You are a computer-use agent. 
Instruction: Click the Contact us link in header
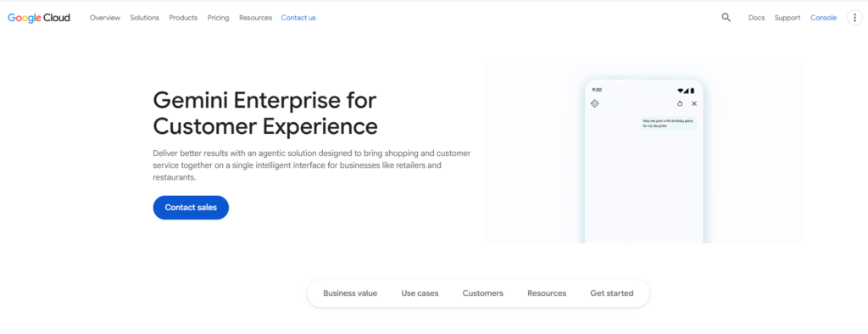pyautogui.click(x=298, y=18)
